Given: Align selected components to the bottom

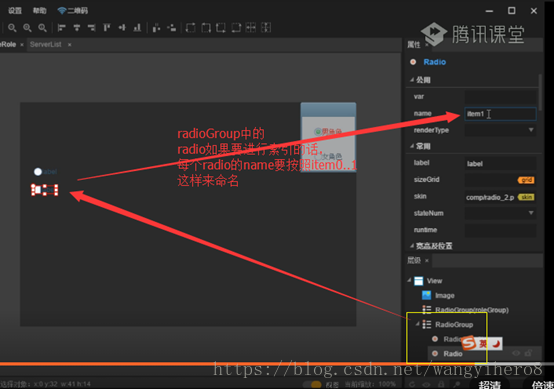Looking at the screenshot, I should 137,28.
